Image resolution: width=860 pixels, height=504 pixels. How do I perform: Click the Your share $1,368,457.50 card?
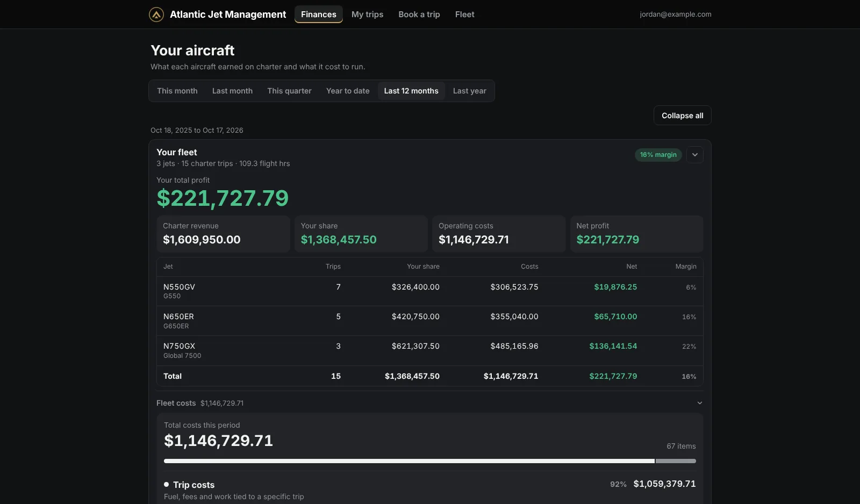(361, 234)
